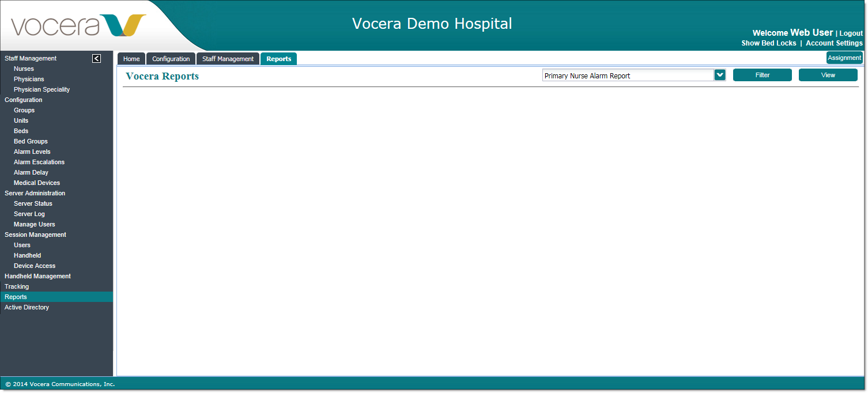The height and width of the screenshot is (393, 868).
Task: Open Medical Devices sidebar item
Action: [x=37, y=183]
